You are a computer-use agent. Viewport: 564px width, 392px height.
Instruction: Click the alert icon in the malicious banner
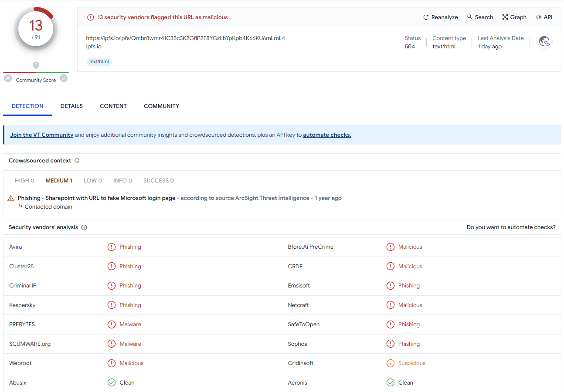[x=90, y=17]
